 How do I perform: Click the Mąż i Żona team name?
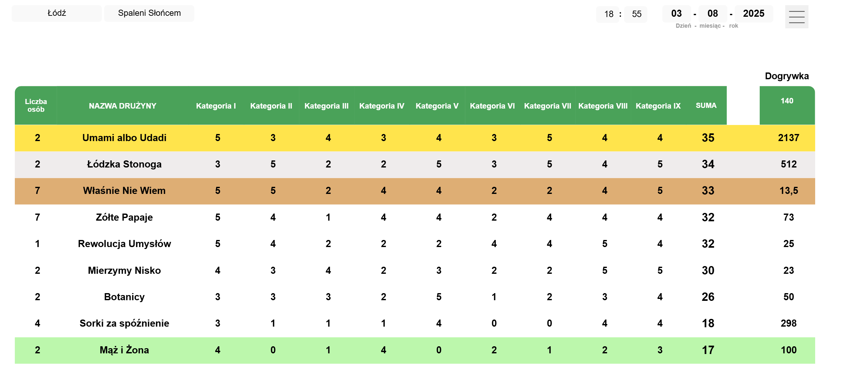coord(124,350)
